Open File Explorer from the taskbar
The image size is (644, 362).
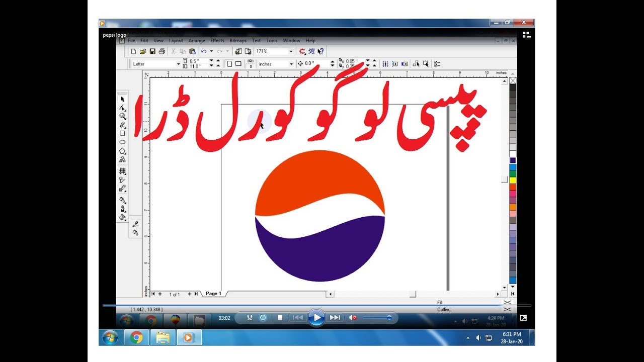pos(163,337)
